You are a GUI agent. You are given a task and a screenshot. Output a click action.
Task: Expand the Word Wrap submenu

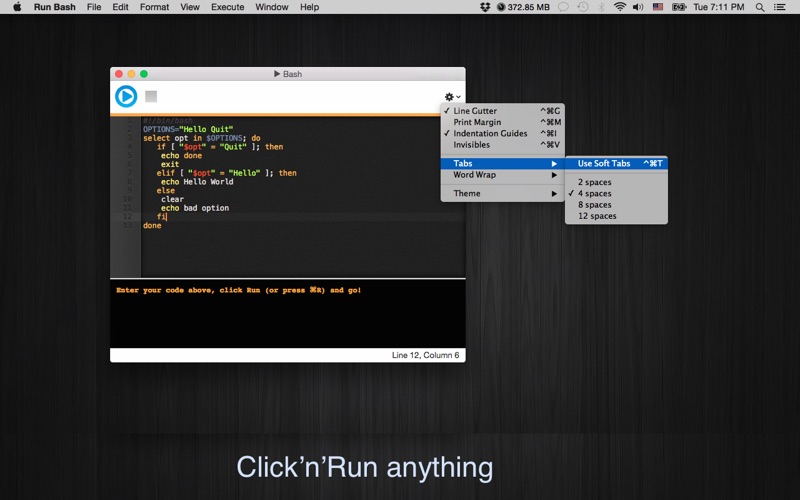point(503,174)
